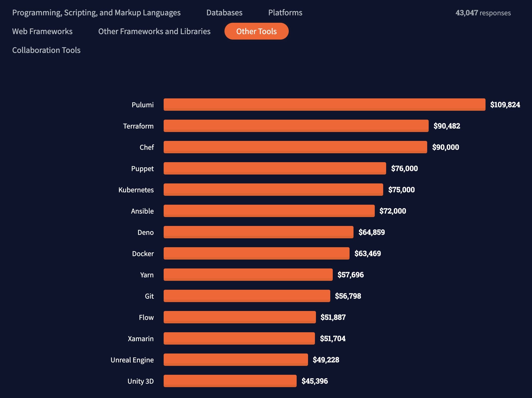Click the highlighted Other Tools tab
This screenshot has width=532, height=398.
256,31
